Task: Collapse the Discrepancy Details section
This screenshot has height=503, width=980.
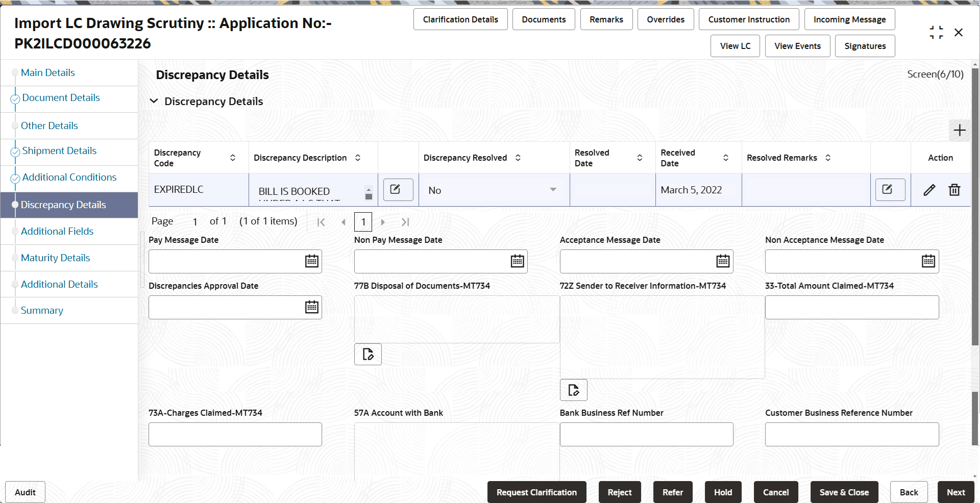Action: (154, 101)
